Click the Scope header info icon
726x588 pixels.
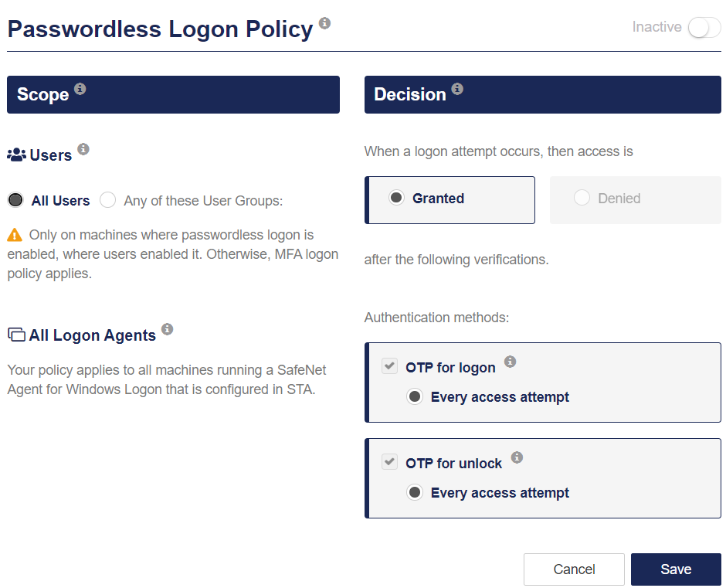click(80, 88)
